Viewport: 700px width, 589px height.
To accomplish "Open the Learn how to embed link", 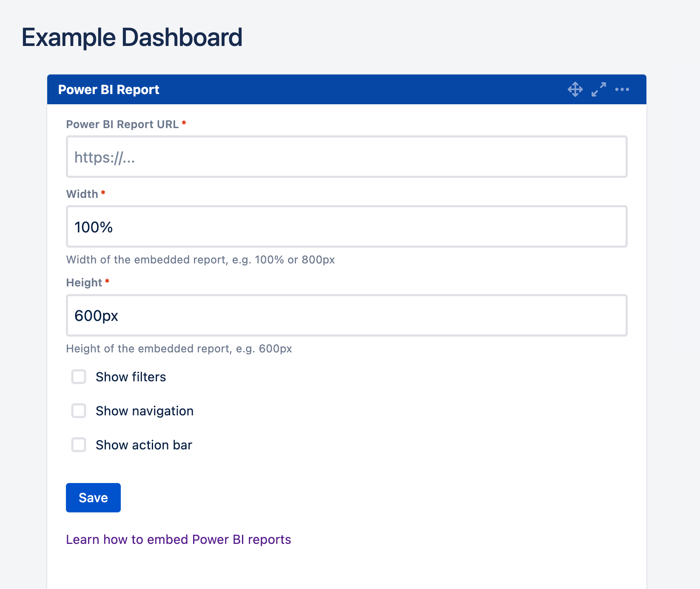I will (x=178, y=539).
